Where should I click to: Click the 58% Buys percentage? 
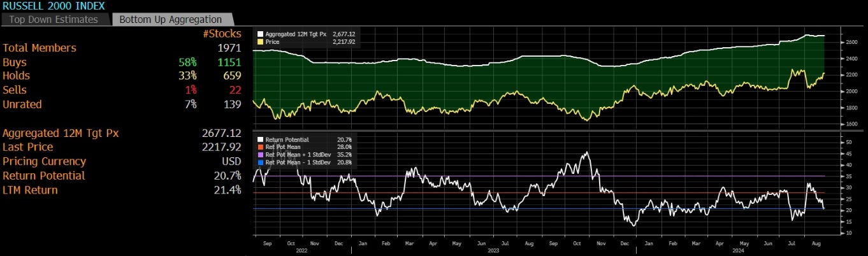click(188, 62)
